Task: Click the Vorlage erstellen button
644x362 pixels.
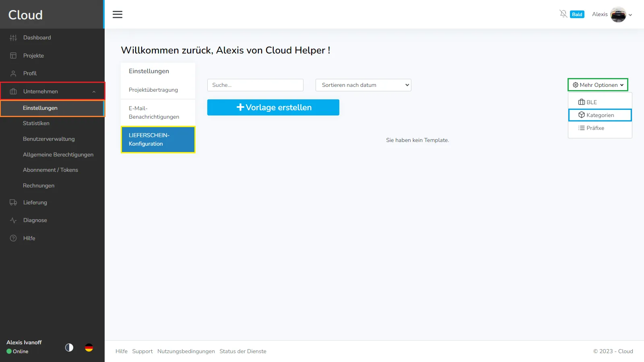Action: coord(273,107)
